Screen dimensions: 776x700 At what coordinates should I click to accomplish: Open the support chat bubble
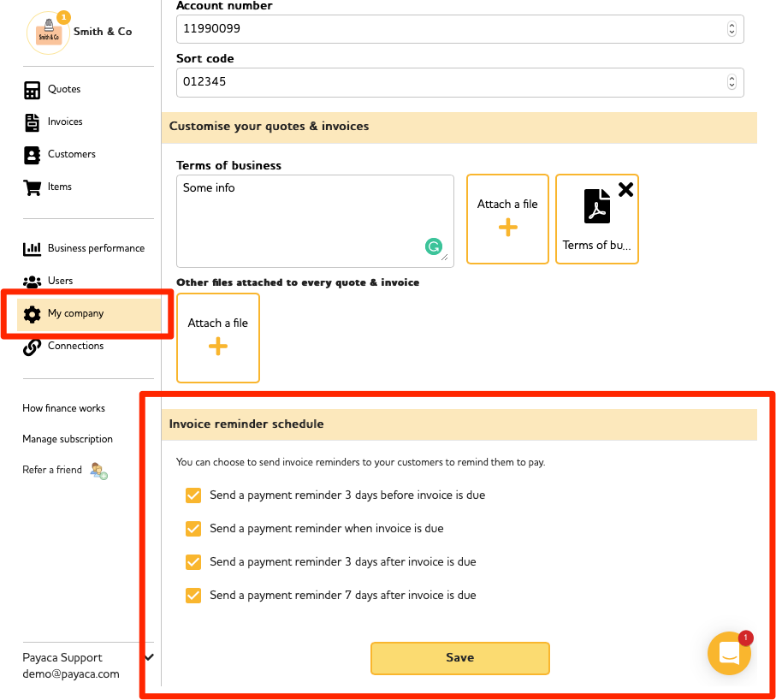[729, 655]
